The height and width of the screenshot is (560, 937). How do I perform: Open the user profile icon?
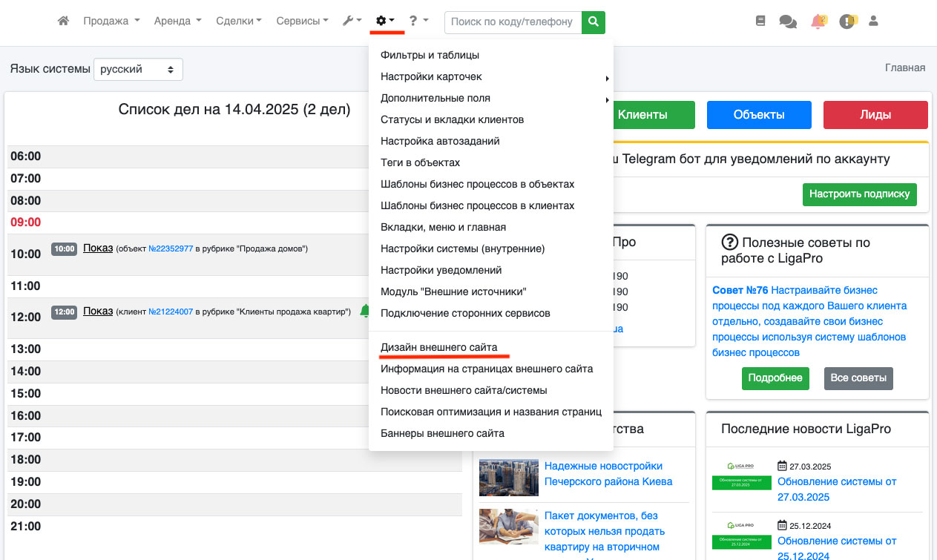(x=873, y=22)
